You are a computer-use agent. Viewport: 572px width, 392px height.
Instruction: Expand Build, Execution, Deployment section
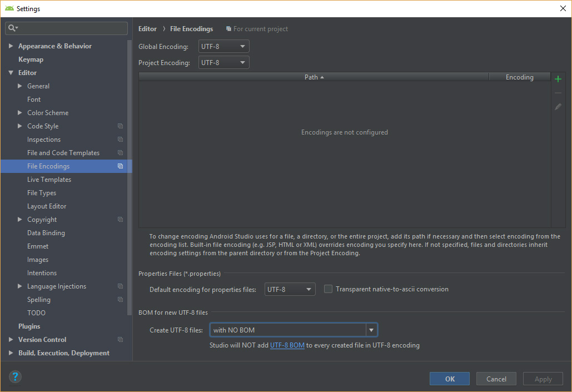10,353
